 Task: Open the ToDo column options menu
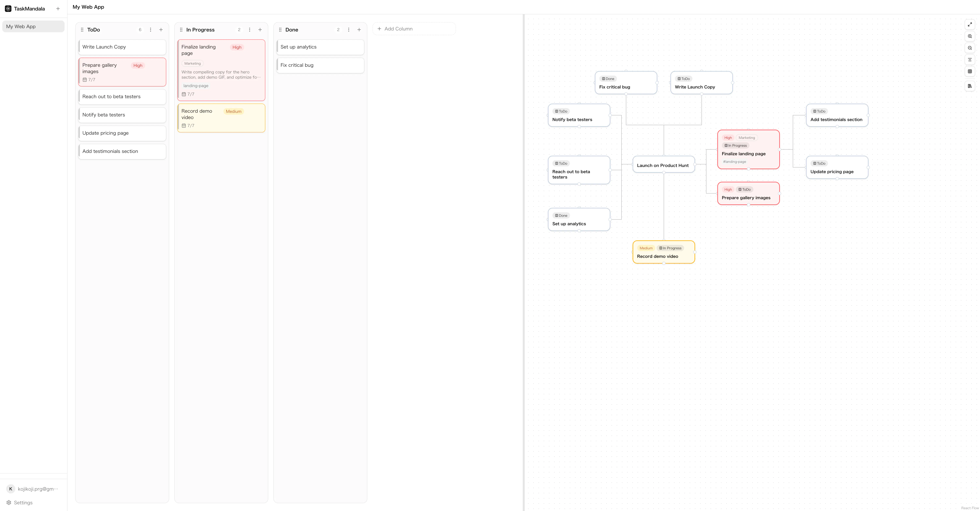coord(151,30)
